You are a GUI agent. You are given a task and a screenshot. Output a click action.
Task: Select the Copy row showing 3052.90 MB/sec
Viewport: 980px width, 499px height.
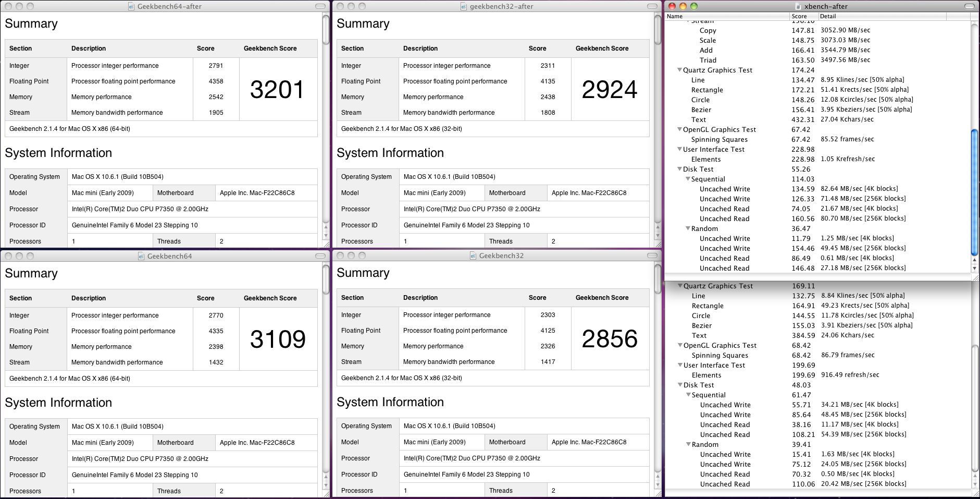pyautogui.click(x=818, y=30)
